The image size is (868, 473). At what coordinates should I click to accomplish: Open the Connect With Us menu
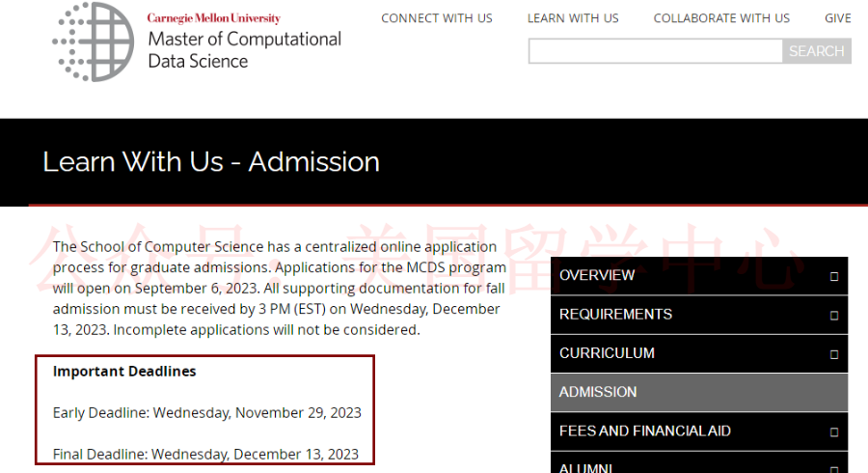tap(436, 18)
